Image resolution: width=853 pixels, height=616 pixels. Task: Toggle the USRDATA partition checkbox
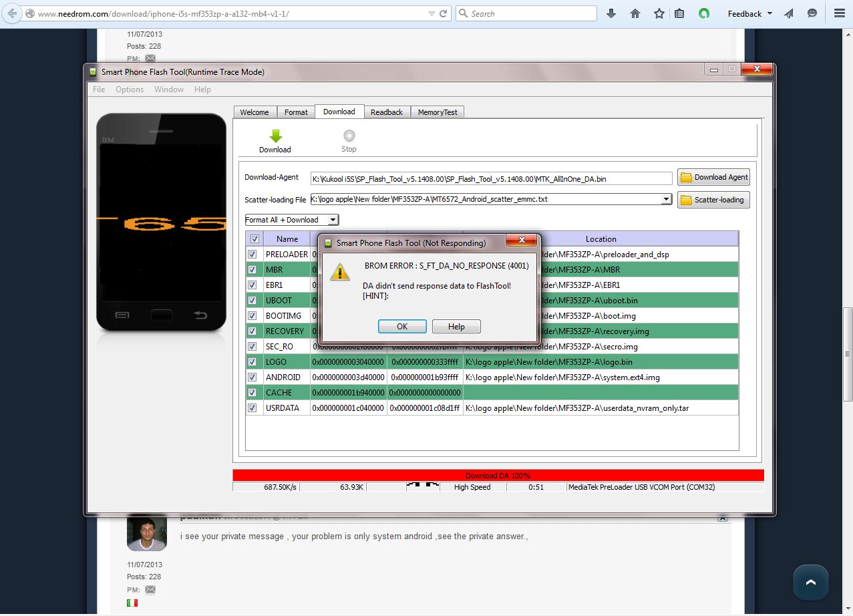click(252, 408)
